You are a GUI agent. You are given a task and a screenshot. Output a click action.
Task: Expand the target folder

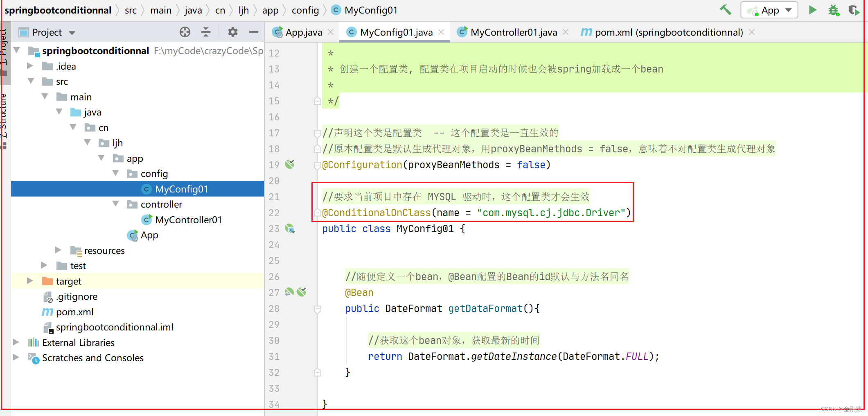(x=29, y=281)
